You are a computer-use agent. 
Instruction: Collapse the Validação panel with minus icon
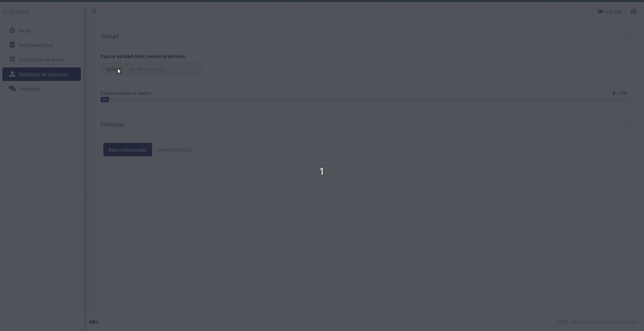point(626,125)
